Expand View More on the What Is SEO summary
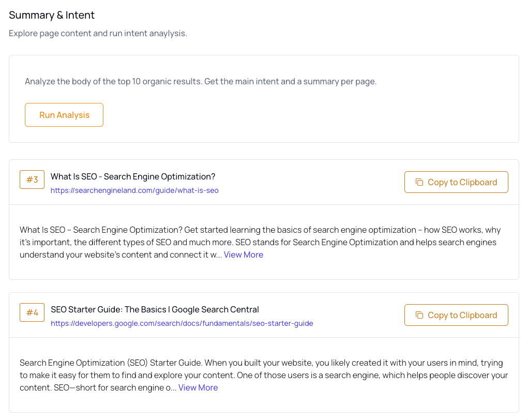The image size is (528, 420). pyautogui.click(x=243, y=254)
